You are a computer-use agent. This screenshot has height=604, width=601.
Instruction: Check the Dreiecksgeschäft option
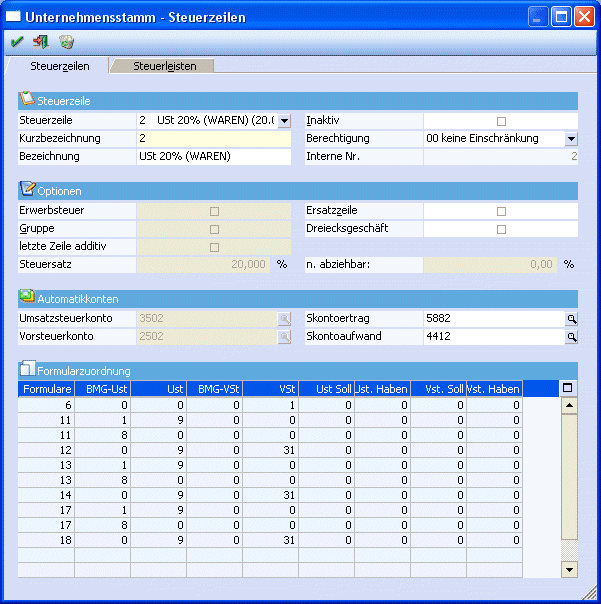coord(501,229)
